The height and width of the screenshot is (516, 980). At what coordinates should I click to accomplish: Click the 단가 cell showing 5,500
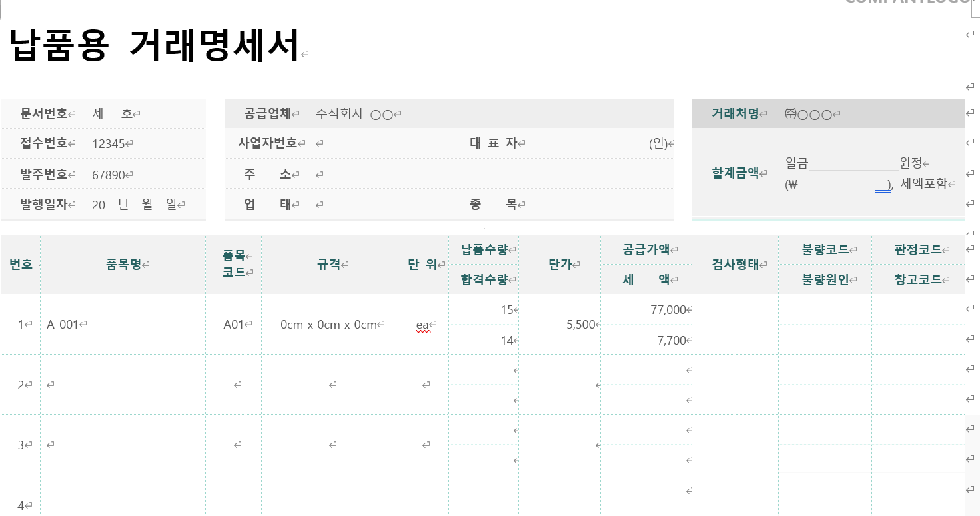(x=581, y=325)
